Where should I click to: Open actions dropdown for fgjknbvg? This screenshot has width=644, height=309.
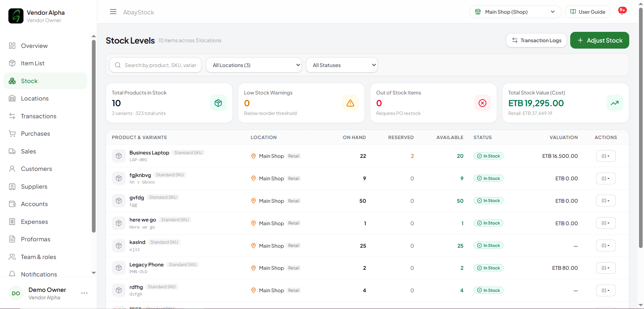[x=606, y=178]
